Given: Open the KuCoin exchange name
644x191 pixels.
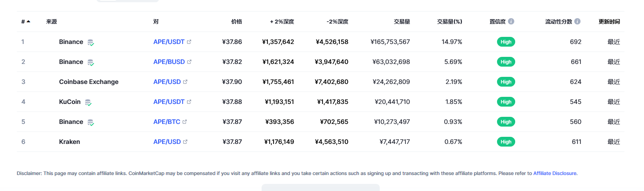Looking at the screenshot, I should tap(70, 102).
